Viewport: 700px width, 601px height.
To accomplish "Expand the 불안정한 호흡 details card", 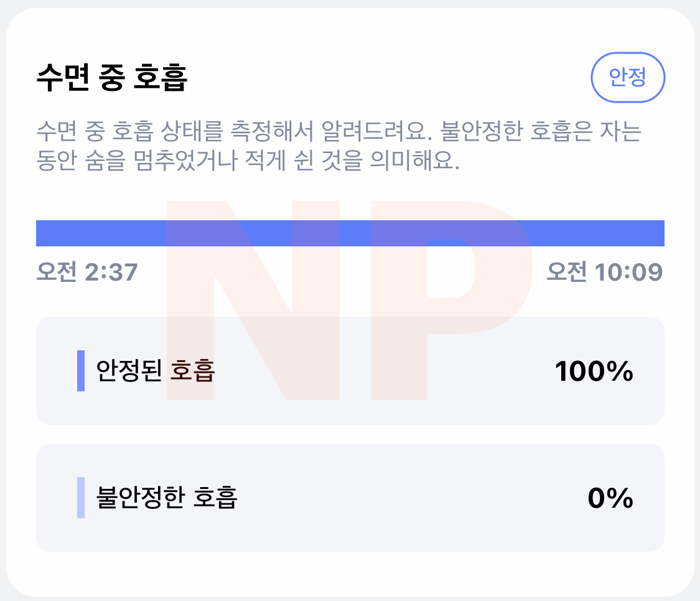I will click(350, 498).
